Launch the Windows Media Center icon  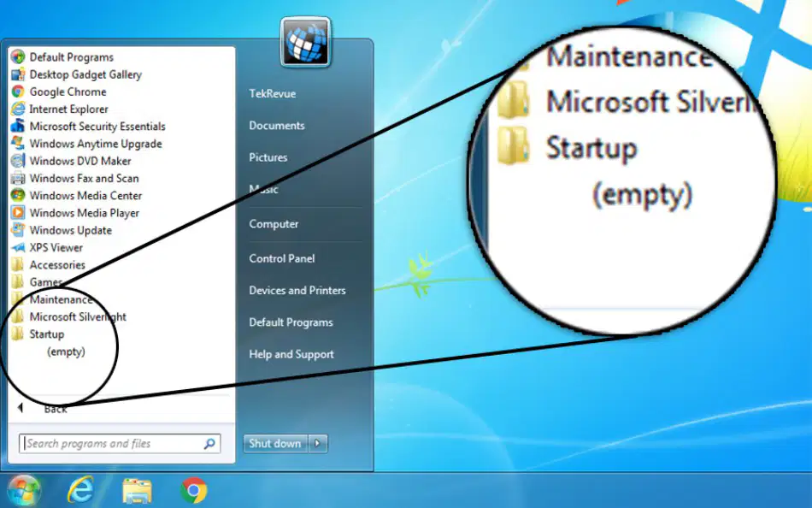coord(18,196)
